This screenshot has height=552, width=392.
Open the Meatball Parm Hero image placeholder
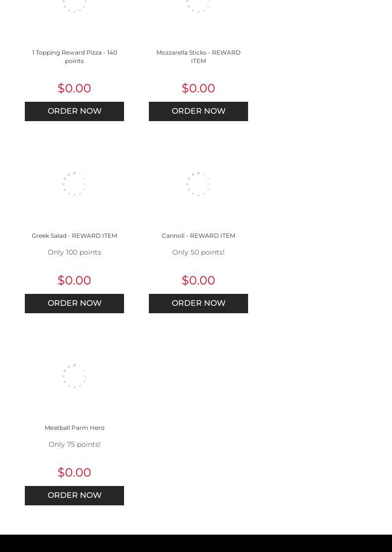coord(74,376)
